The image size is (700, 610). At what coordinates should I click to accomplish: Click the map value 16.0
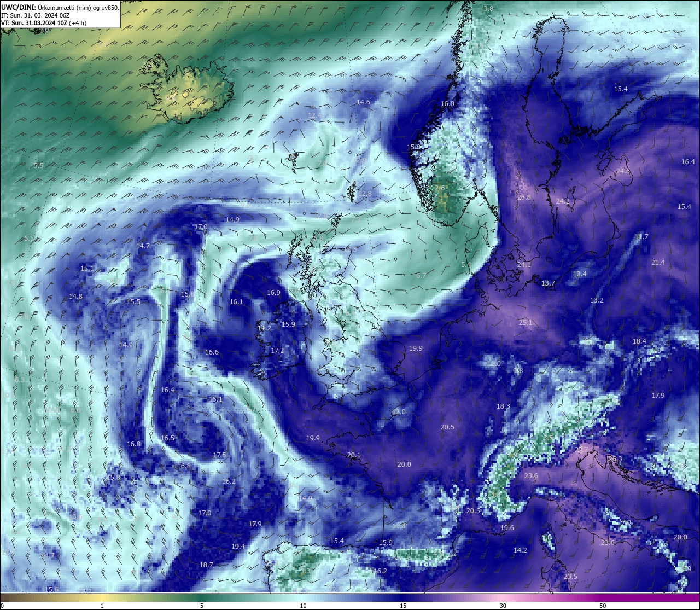(447, 104)
